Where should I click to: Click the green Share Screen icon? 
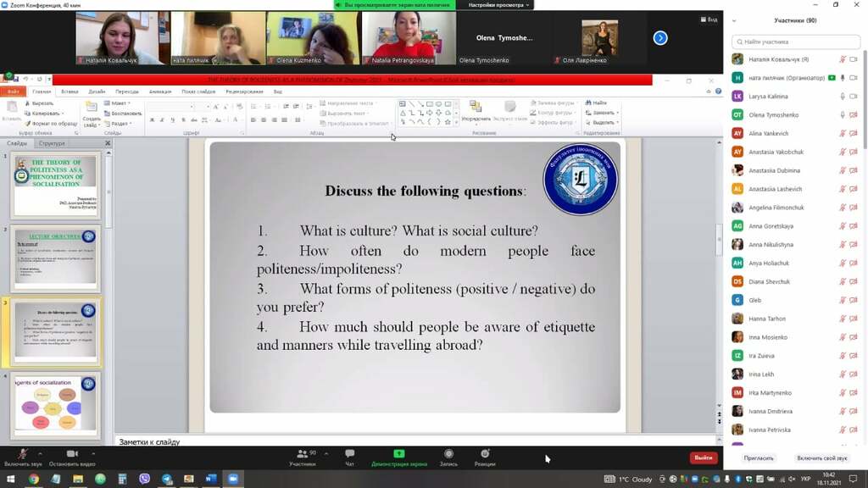click(x=398, y=454)
